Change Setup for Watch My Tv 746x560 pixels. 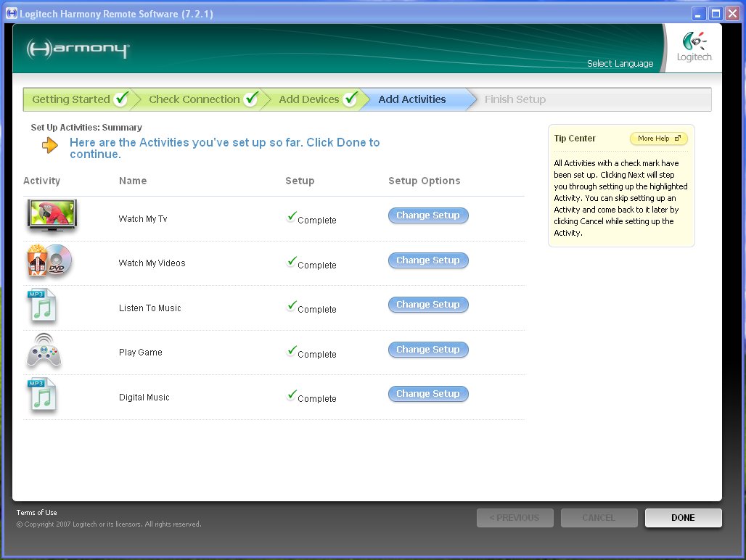point(428,215)
